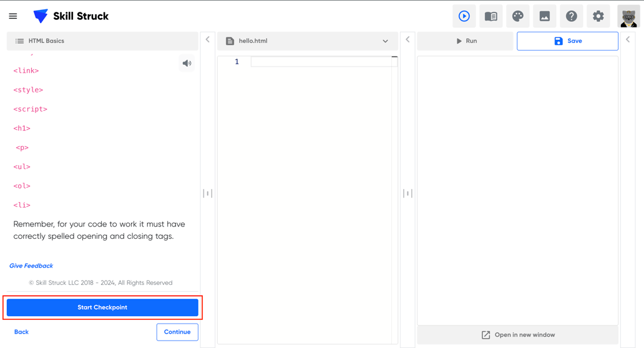Click the Give Feedback link

click(31, 266)
